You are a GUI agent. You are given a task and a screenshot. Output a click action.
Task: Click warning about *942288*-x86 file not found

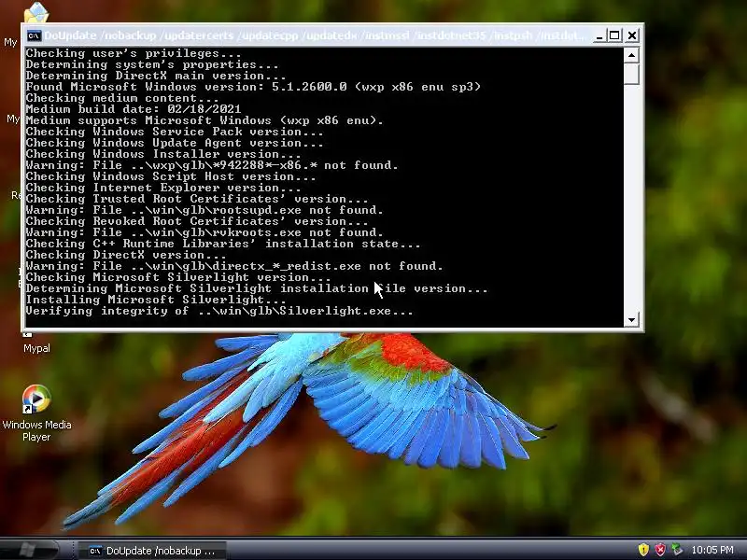[x=212, y=165]
